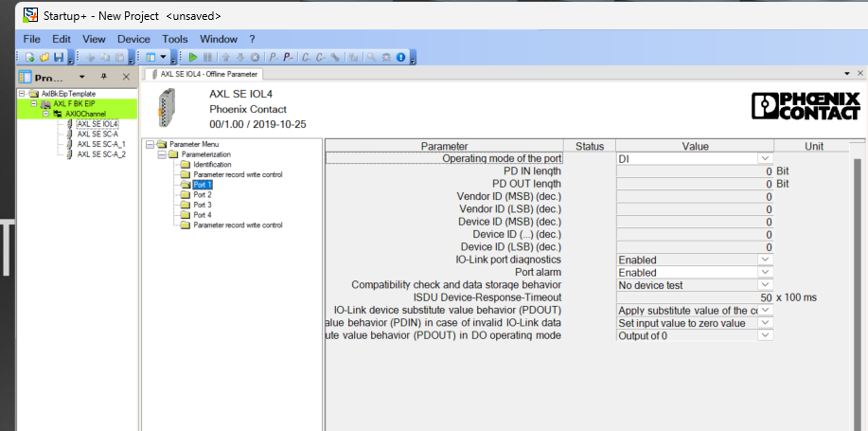Select the Port 2 folder
Image resolution: width=868 pixels, height=431 pixels.
(202, 194)
